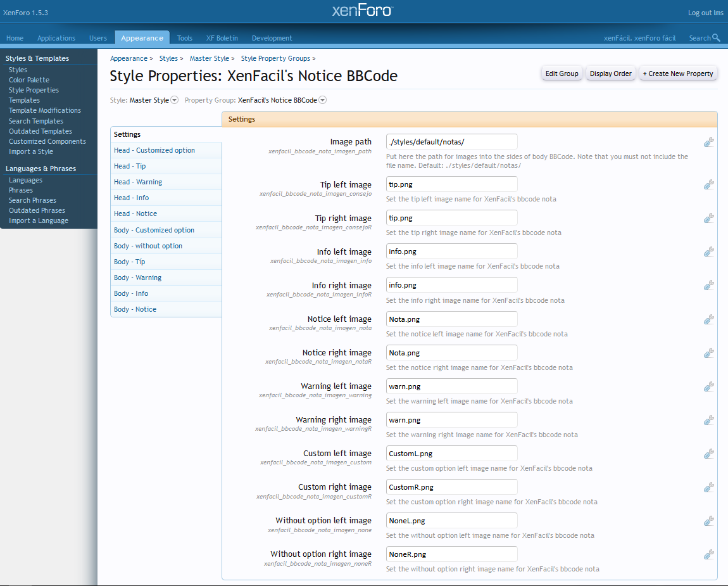Open Templates in the sidebar
Screen dimensions: 728x586
pos(24,100)
